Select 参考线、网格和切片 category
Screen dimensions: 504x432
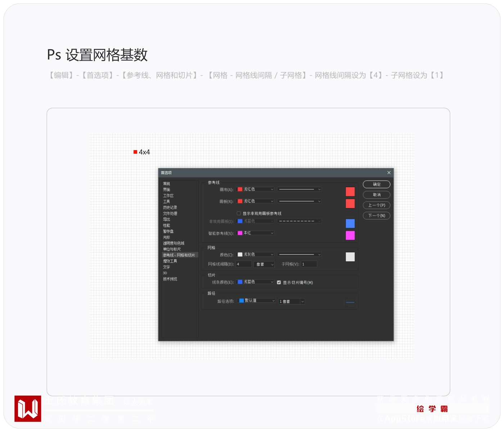(180, 255)
